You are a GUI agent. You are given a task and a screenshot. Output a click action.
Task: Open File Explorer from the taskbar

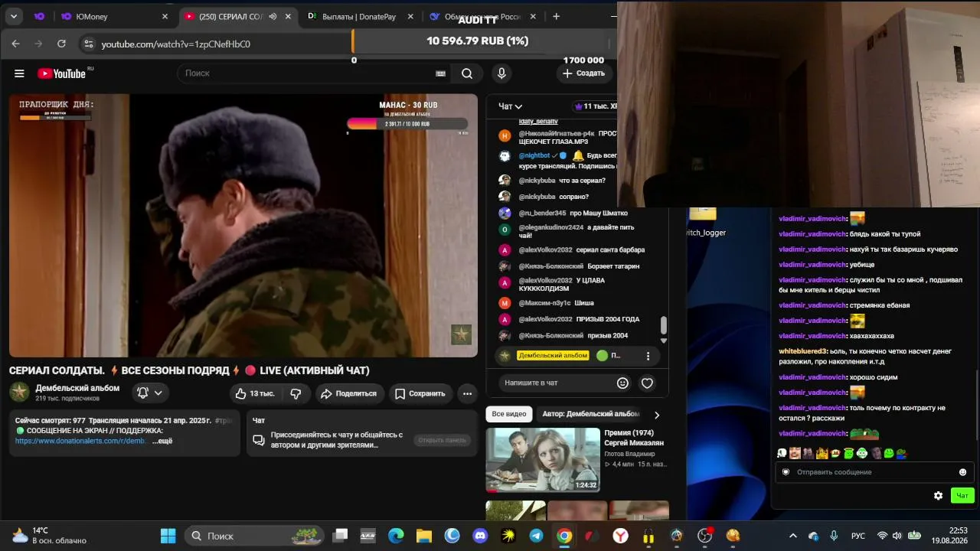point(424,536)
